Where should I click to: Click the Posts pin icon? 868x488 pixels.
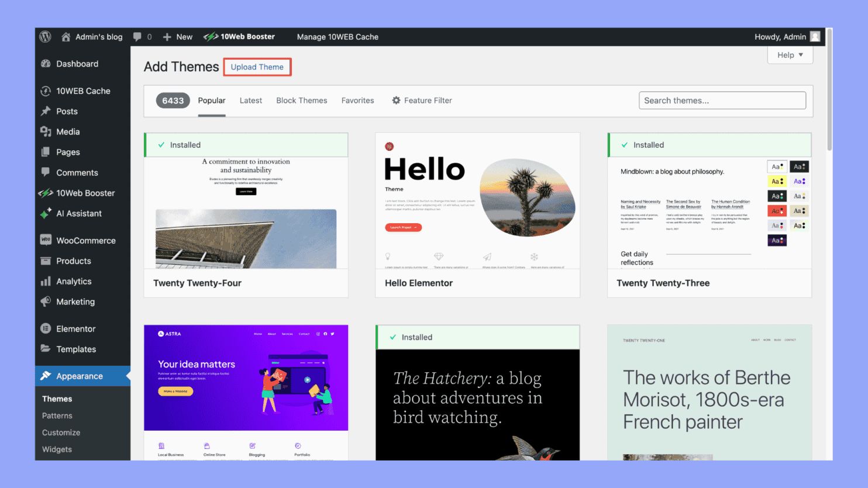click(46, 111)
